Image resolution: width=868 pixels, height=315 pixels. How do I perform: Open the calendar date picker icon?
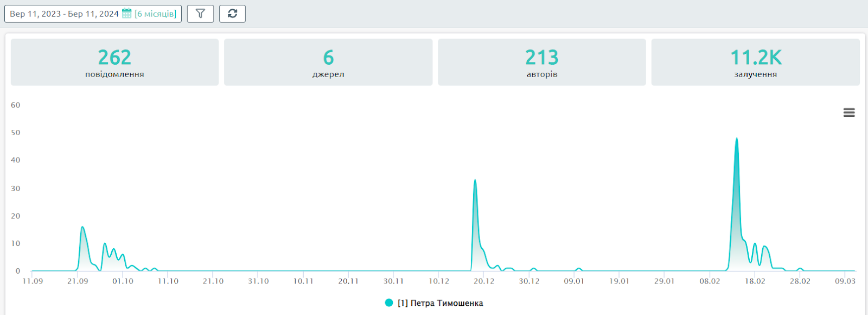127,14
